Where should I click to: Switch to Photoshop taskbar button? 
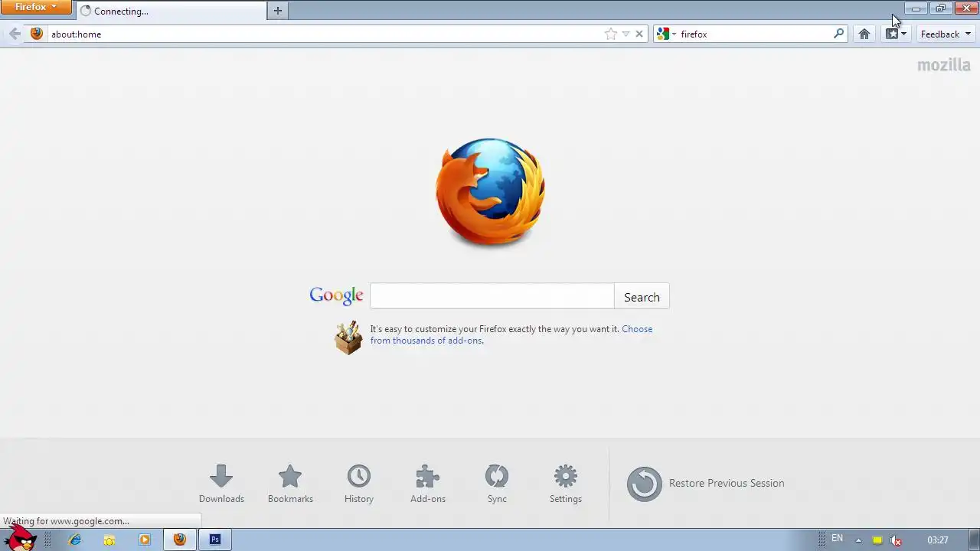[215, 540]
